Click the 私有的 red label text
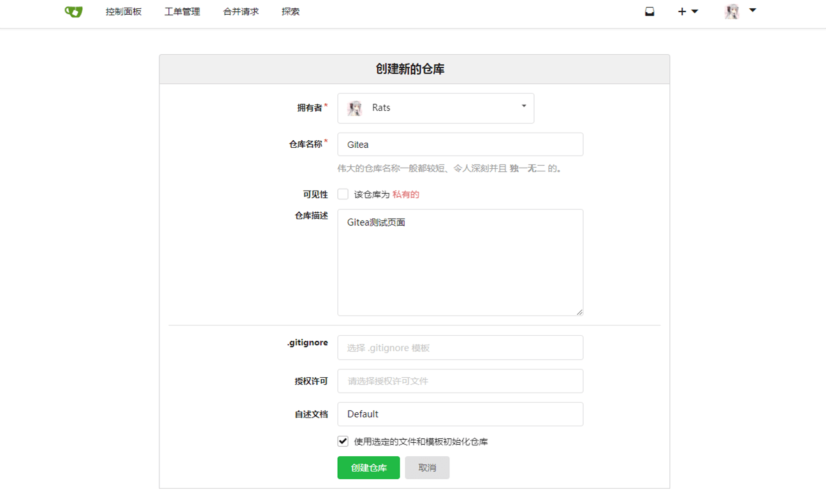Image resolution: width=826 pixels, height=504 pixels. click(x=406, y=194)
